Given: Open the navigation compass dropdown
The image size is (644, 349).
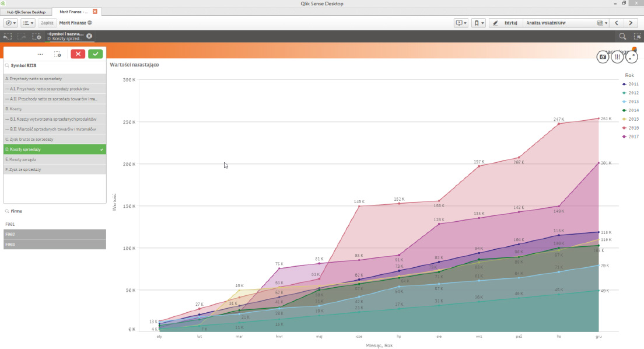Looking at the screenshot, I should pos(11,23).
